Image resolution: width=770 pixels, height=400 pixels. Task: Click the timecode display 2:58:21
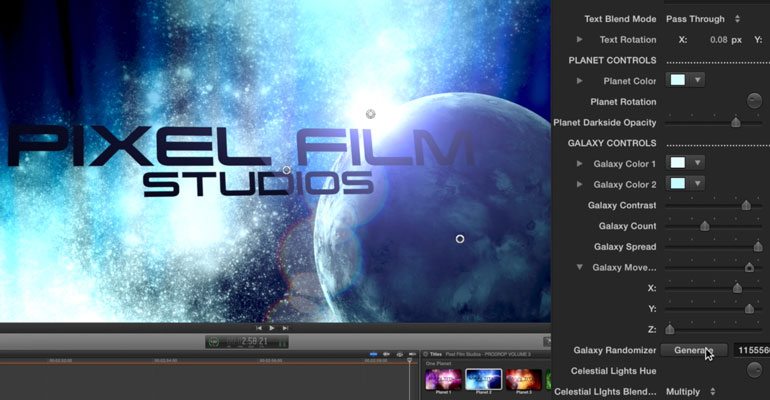click(254, 341)
